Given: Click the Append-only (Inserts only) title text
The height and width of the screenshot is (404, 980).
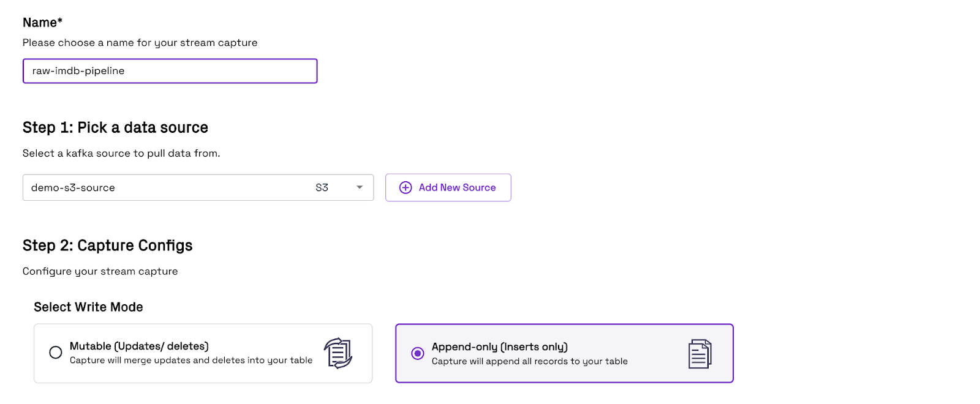Looking at the screenshot, I should [500, 347].
